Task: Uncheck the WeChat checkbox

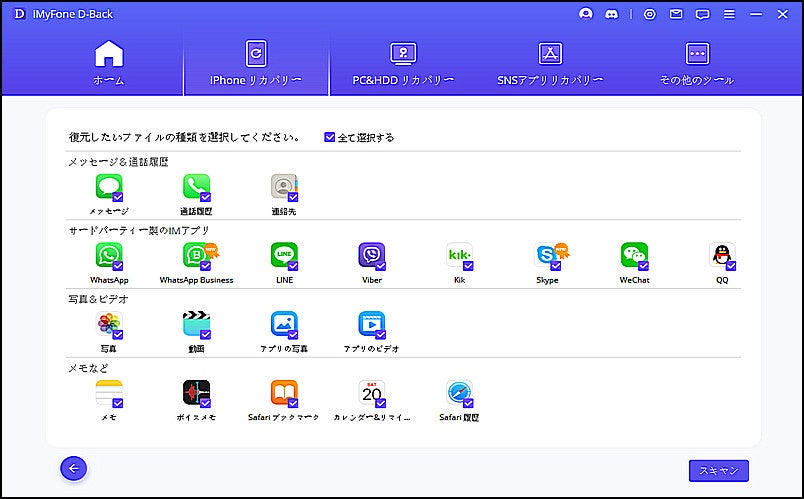Action: point(643,266)
